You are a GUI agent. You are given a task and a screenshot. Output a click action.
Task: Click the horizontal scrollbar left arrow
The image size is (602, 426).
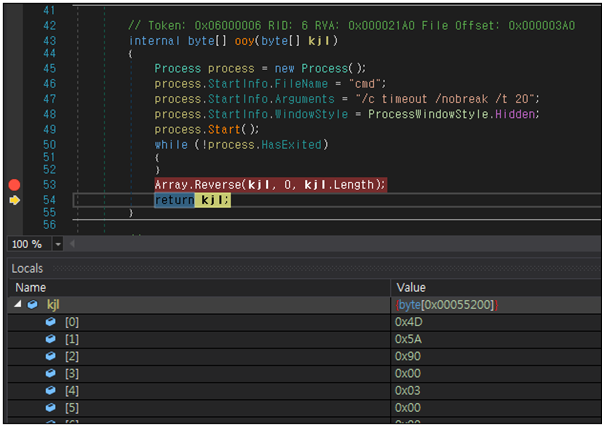[72, 244]
